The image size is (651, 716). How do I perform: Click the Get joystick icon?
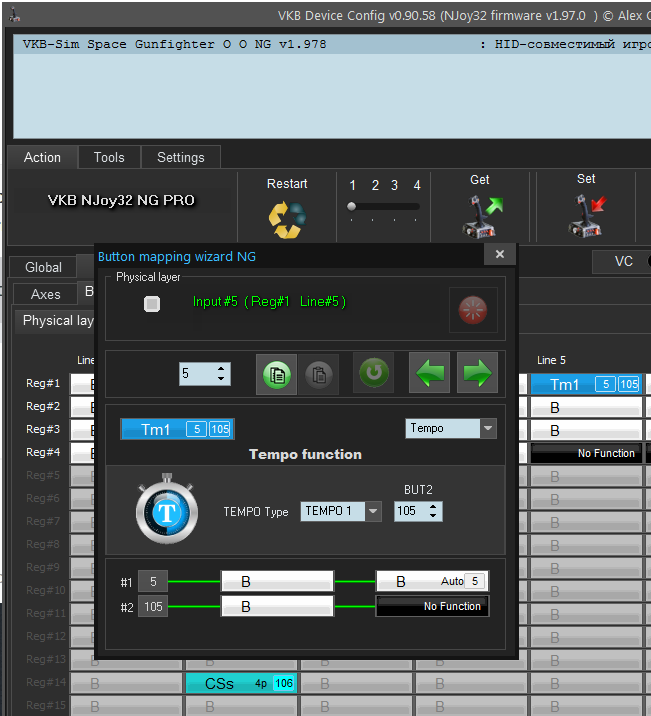482,216
